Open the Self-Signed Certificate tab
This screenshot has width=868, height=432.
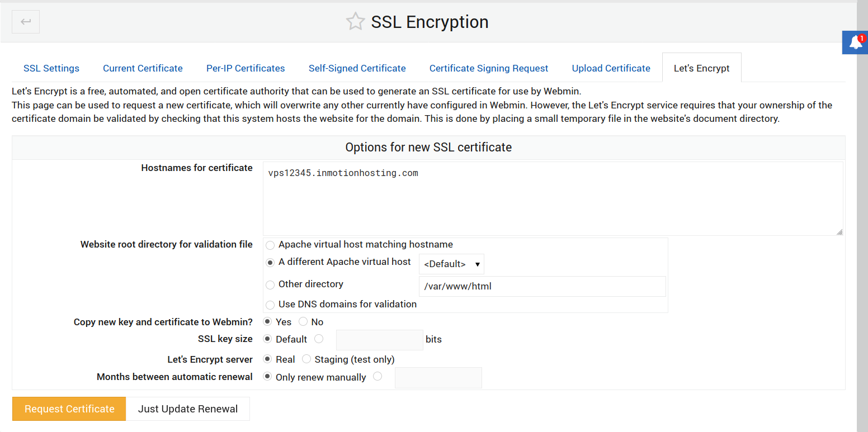[357, 68]
